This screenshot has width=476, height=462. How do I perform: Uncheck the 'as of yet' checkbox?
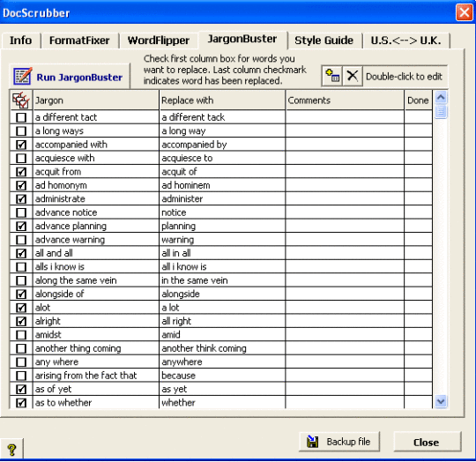(21, 389)
